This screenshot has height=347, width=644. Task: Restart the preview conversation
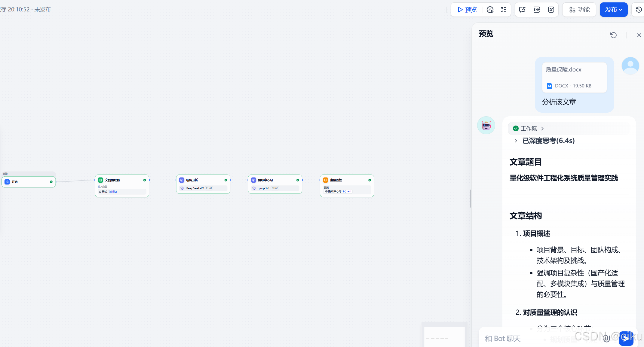pos(613,35)
